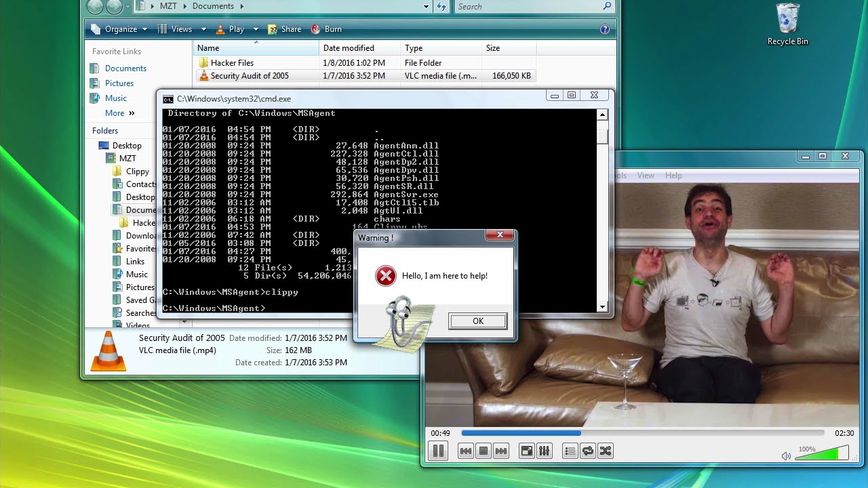The image size is (868, 488).
Task: Refresh the Explorer address bar
Action: [x=442, y=7]
